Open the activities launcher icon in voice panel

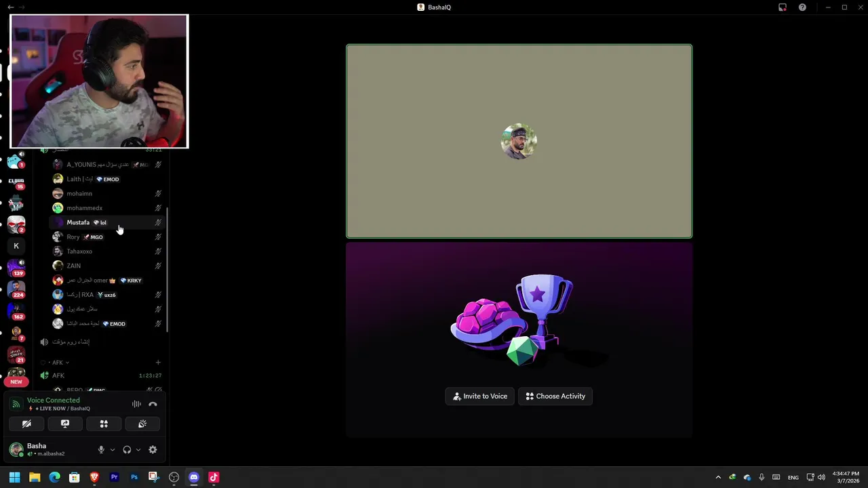pyautogui.click(x=104, y=424)
